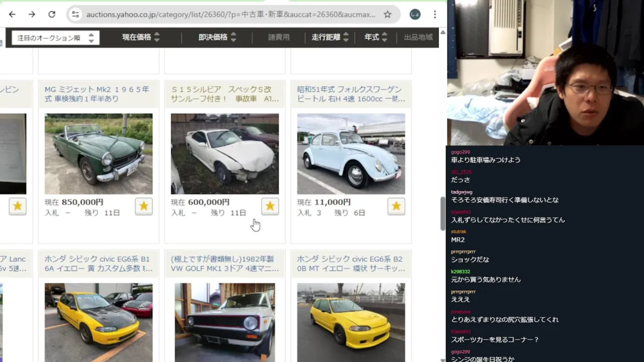Screen dimensions: 644x362
Task: Open ホンダ シビック EG6系 B20B MT listing title
Action: point(351,264)
